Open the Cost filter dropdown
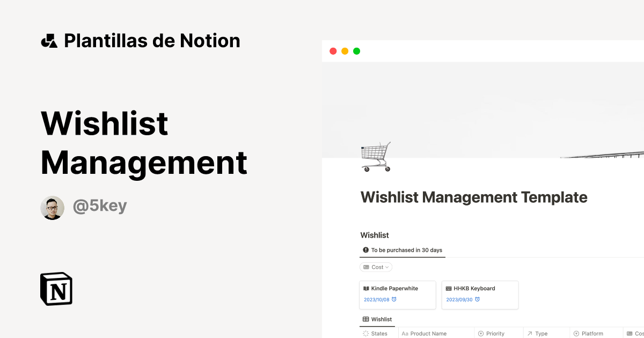 (376, 267)
